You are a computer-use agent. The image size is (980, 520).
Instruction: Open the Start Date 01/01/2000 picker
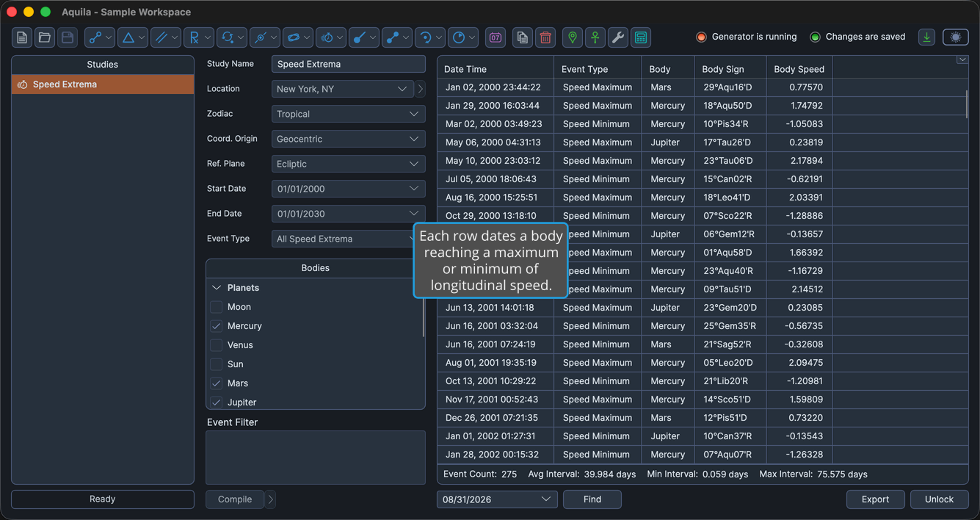tap(349, 189)
